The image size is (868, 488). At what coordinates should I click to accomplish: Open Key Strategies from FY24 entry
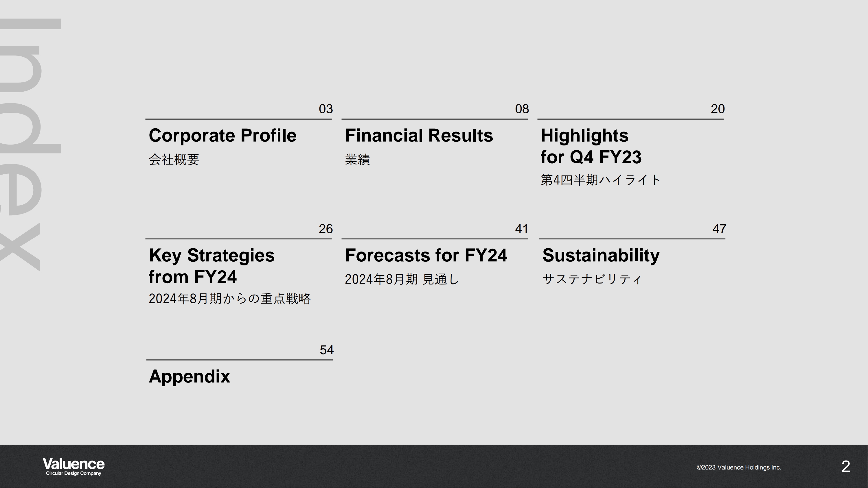(x=212, y=266)
